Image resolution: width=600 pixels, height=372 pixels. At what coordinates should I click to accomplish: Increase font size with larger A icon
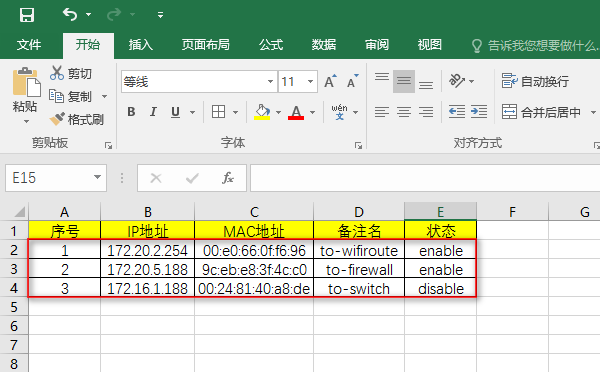[330, 81]
